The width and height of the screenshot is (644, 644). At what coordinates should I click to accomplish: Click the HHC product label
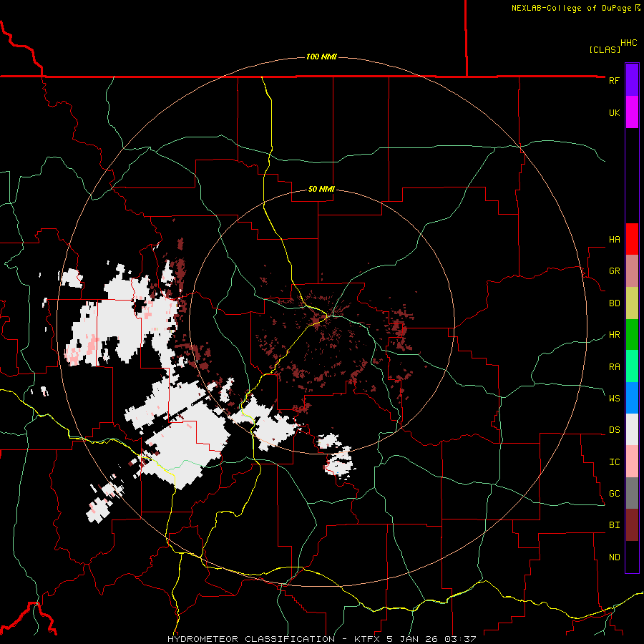628,43
